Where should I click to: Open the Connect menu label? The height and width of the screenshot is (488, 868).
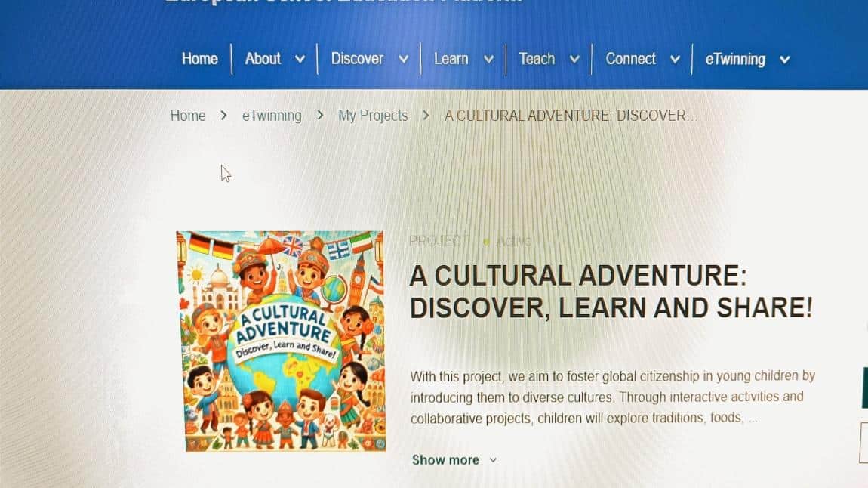point(630,59)
